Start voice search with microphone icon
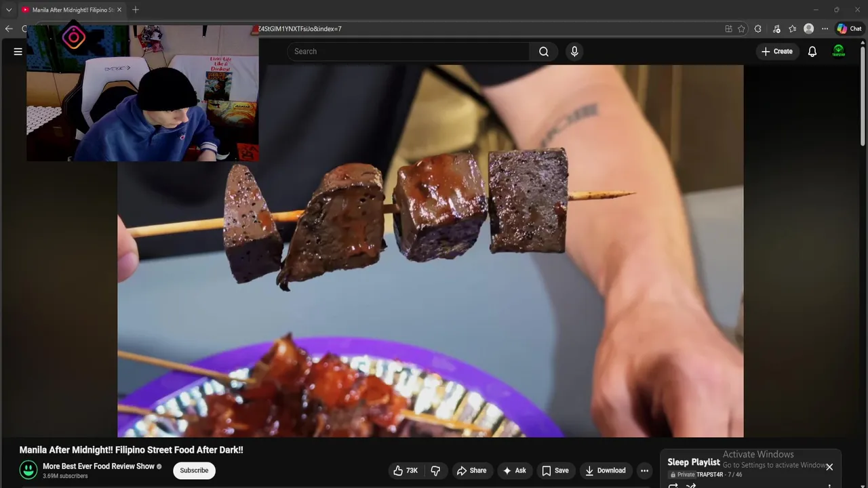This screenshot has width=868, height=488. tap(574, 52)
